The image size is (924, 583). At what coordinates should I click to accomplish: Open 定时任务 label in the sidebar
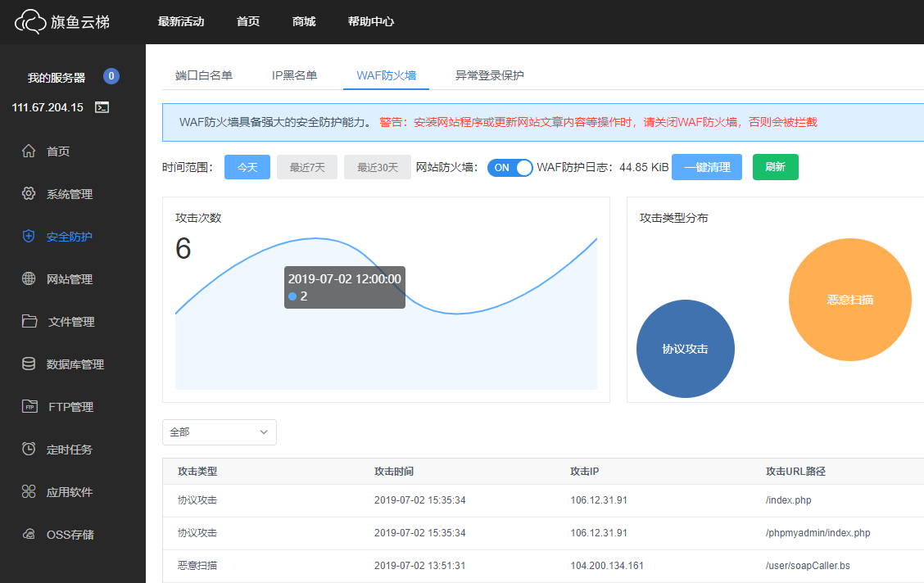[x=70, y=450]
